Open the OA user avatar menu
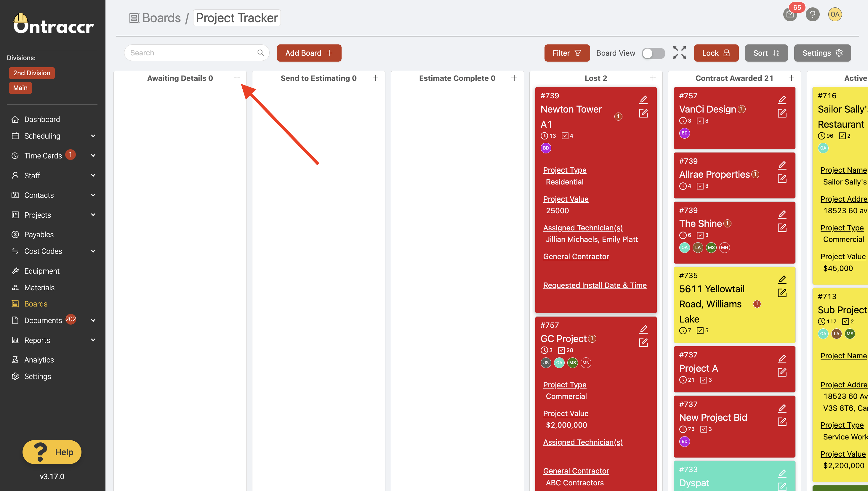Image resolution: width=868 pixels, height=491 pixels. pyautogui.click(x=835, y=15)
